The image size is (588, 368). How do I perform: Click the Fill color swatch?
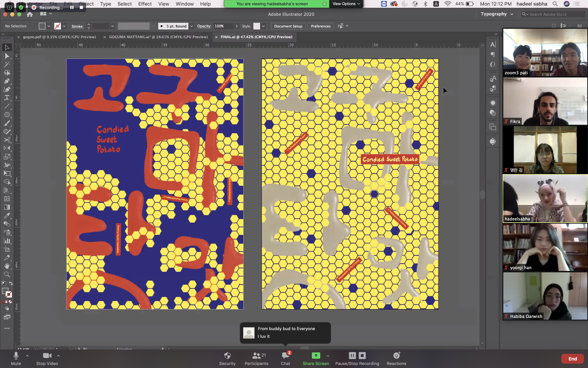point(42,26)
